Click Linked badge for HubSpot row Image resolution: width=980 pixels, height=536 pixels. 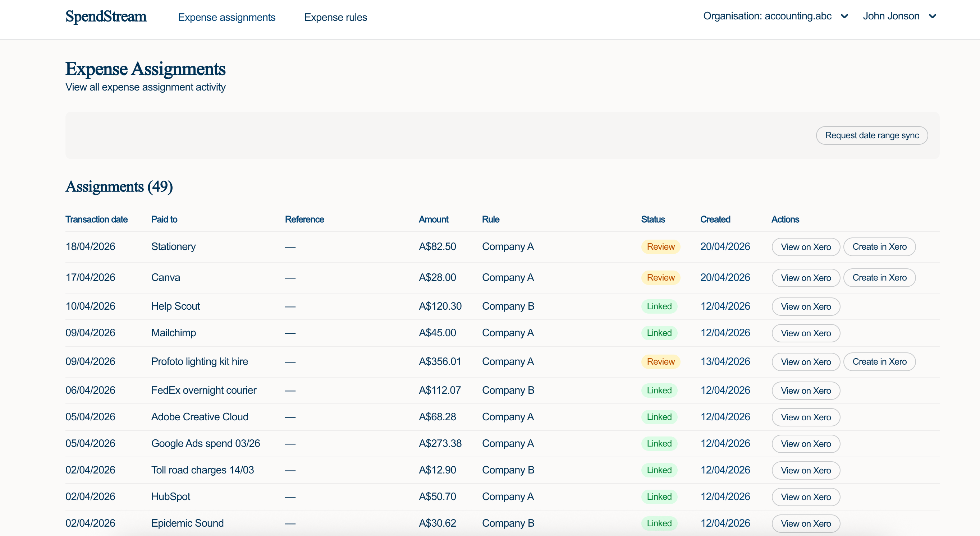coord(659,497)
